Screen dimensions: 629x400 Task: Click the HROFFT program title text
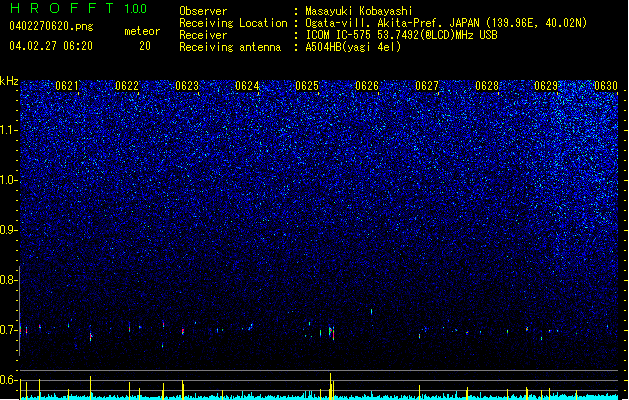coord(62,8)
